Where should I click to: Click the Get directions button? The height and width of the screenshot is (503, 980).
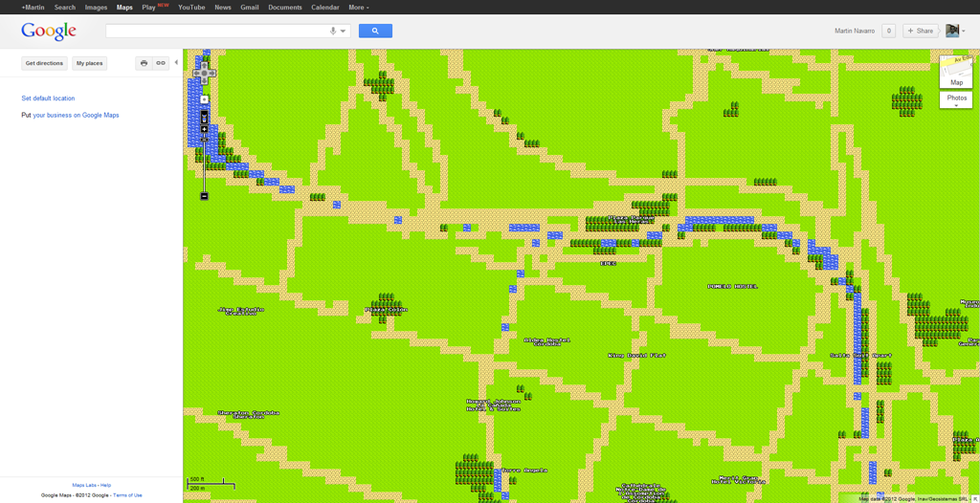click(44, 63)
